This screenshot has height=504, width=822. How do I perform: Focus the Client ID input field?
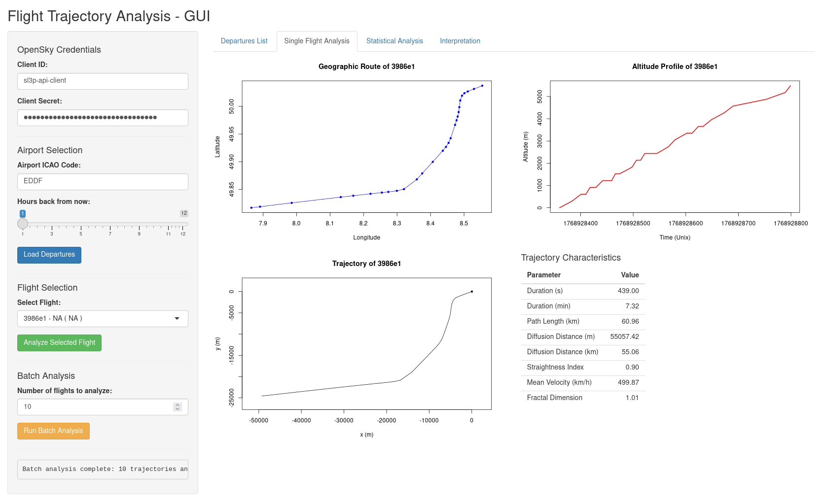tap(103, 81)
